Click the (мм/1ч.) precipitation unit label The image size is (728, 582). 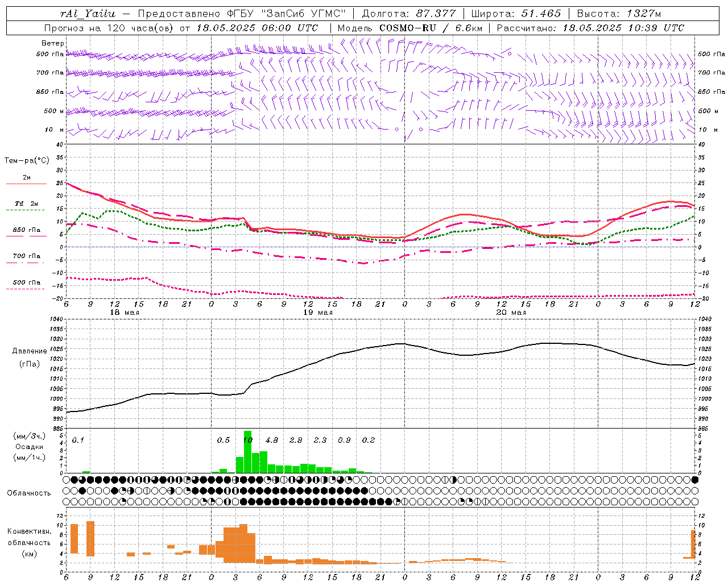point(30,458)
